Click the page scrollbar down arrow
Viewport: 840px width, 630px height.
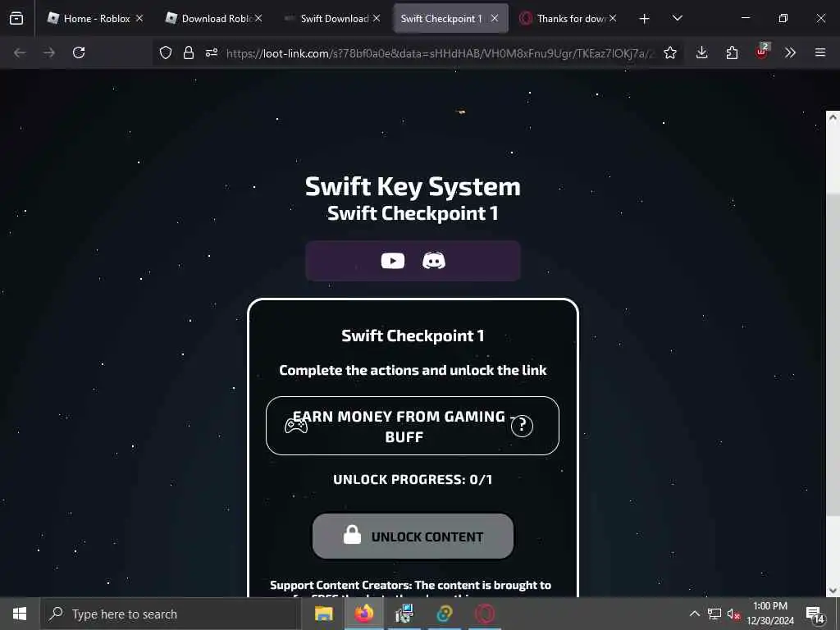833,591
